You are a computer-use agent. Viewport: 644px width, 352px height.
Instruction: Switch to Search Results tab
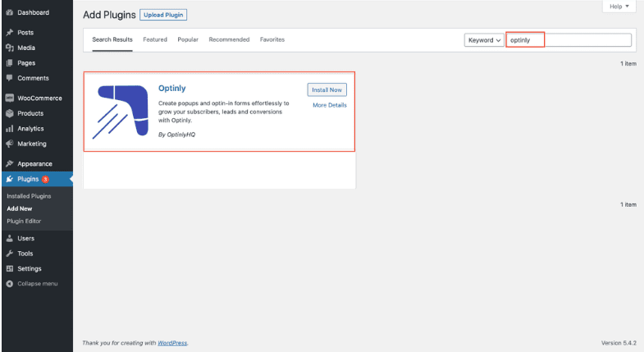click(112, 39)
